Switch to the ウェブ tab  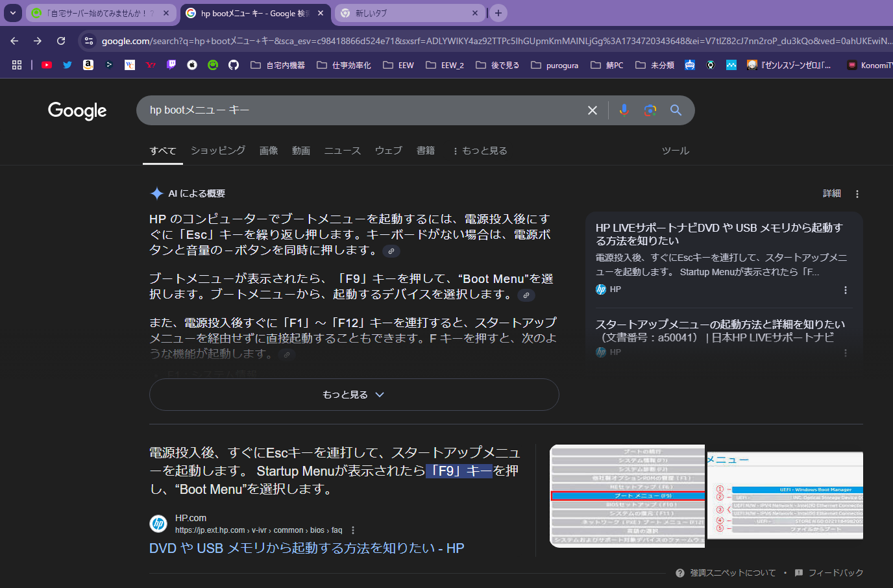coord(389,151)
